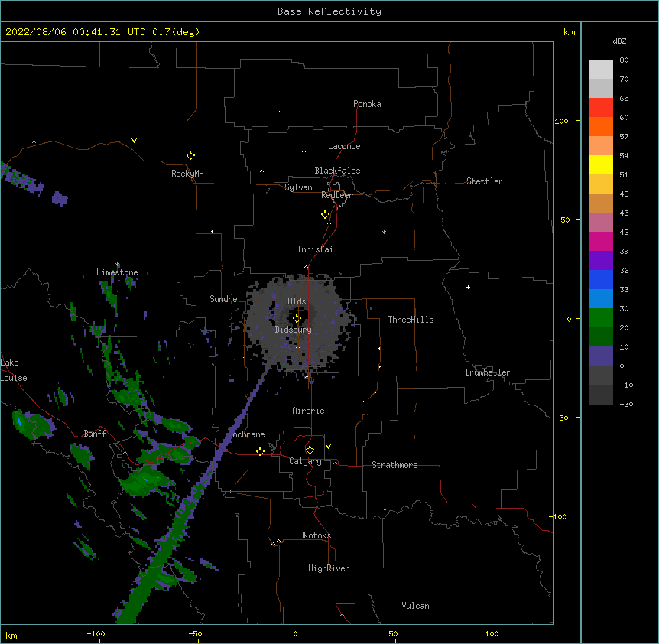The image size is (659, 644).
Task: Select the blue 36 dBZ color swatch
Action: pos(601,279)
